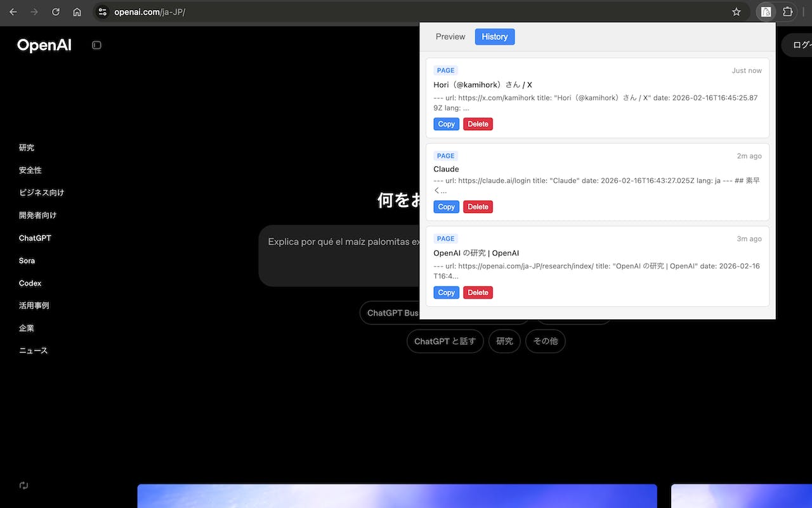This screenshot has width=812, height=508.
Task: Click the その他 suggestion chip
Action: click(545, 341)
